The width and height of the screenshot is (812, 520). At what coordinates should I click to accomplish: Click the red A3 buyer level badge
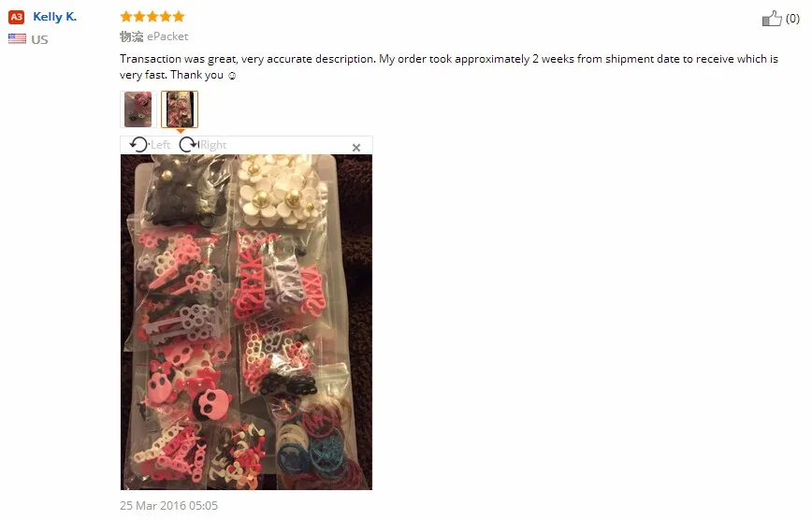(17, 17)
